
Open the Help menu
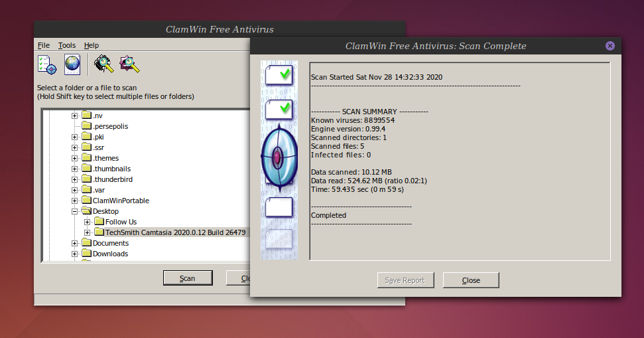pyautogui.click(x=91, y=45)
